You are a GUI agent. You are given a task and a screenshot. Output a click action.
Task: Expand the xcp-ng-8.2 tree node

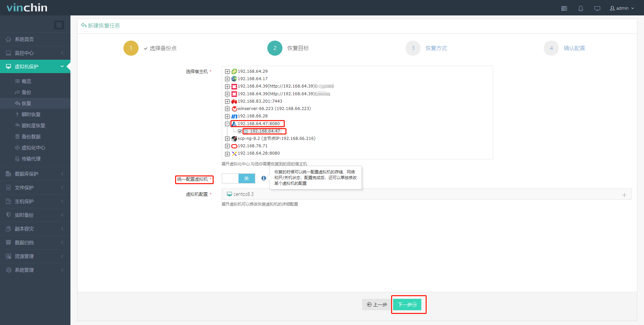[x=227, y=139]
